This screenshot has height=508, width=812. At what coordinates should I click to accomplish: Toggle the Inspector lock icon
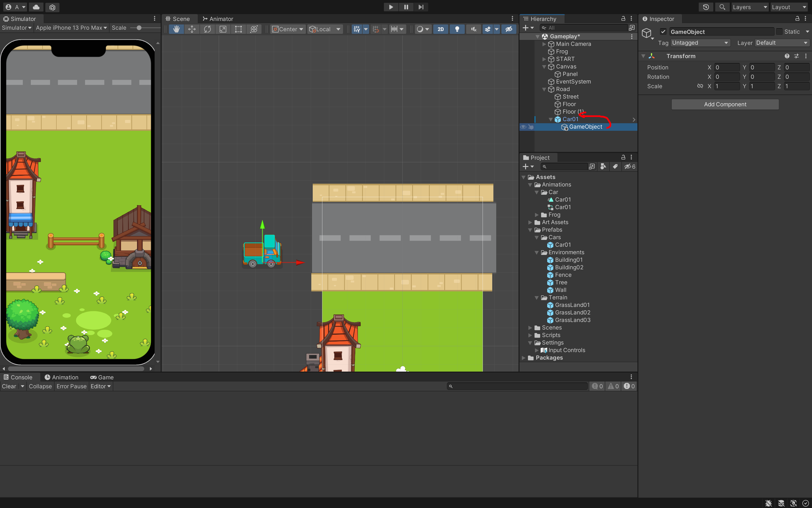point(797,19)
